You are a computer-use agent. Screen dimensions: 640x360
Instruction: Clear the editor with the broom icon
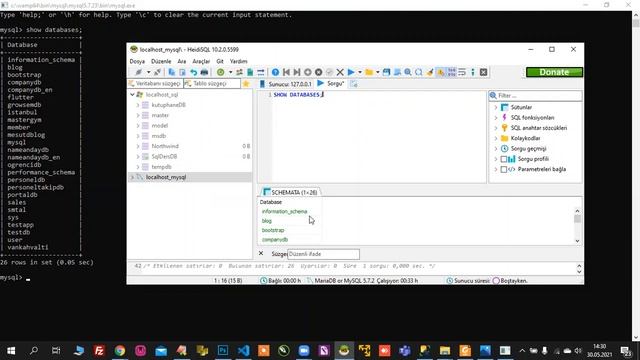[430, 72]
